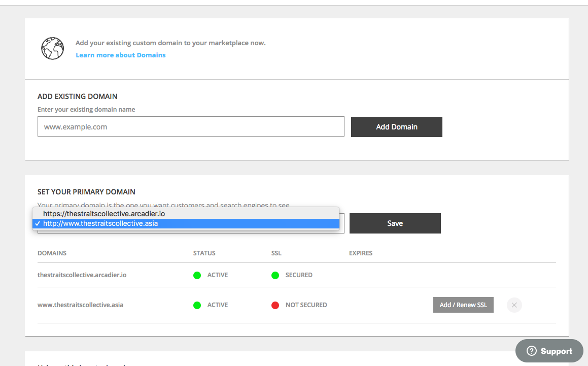Click the STATUS column header
588x366 pixels.
tap(204, 253)
